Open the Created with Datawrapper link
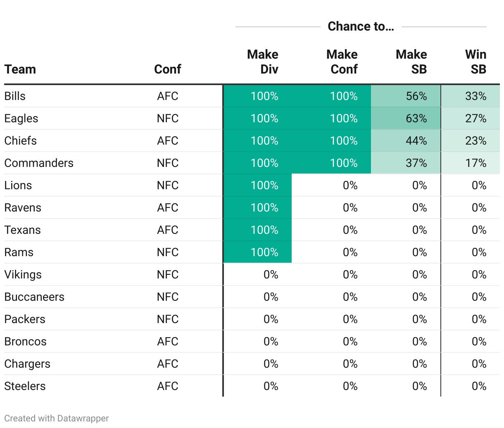 point(57,418)
